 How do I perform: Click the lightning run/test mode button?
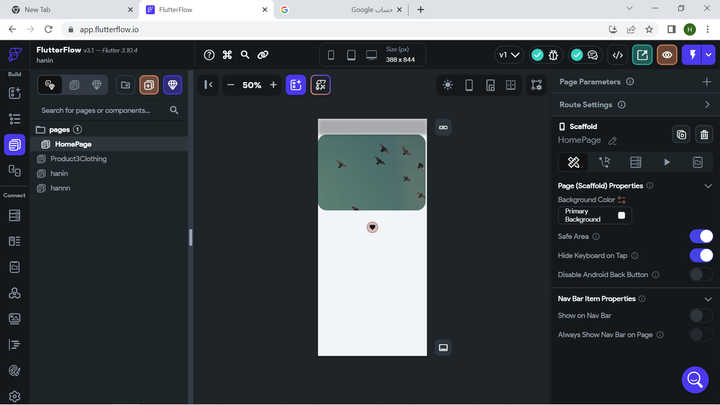tap(691, 55)
